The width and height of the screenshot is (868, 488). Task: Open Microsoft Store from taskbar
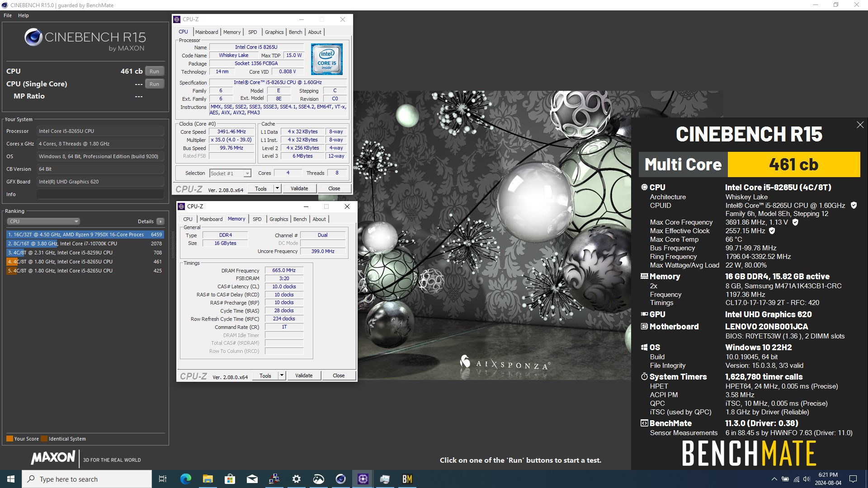(230, 479)
